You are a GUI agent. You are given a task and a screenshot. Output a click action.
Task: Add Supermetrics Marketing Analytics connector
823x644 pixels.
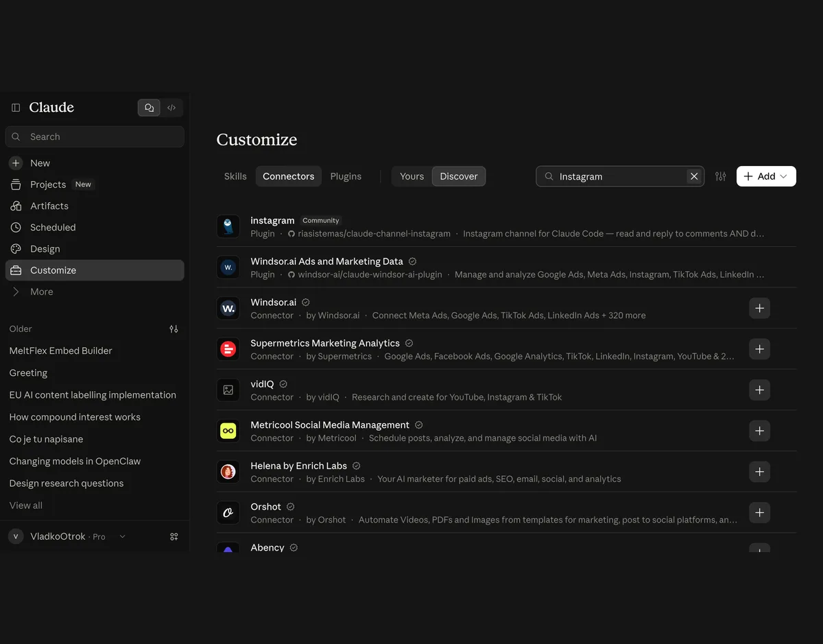(759, 349)
